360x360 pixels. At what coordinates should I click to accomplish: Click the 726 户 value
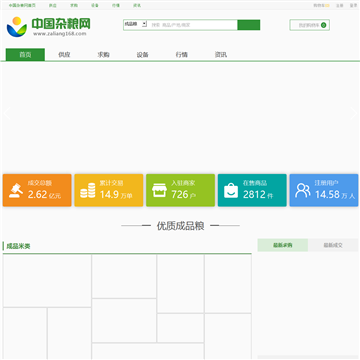point(184,195)
